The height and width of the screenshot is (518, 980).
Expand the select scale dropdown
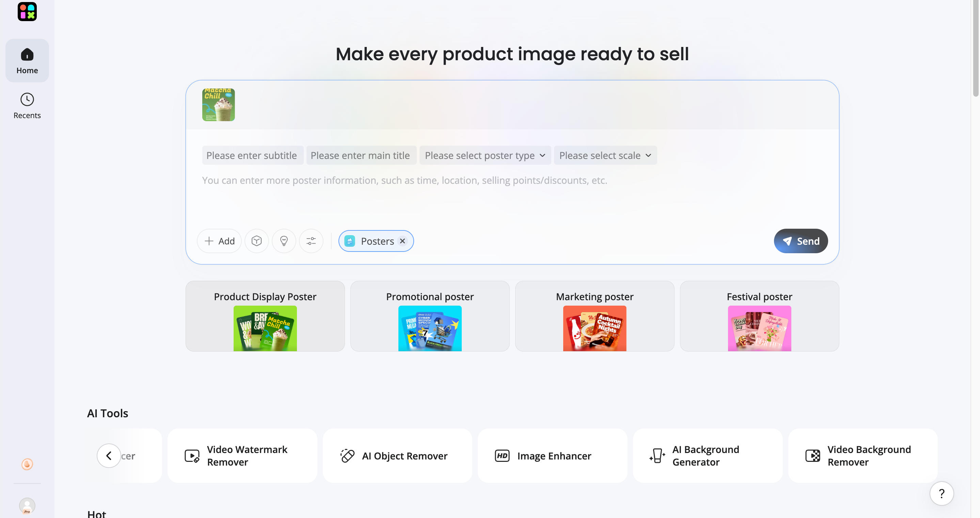coord(605,156)
